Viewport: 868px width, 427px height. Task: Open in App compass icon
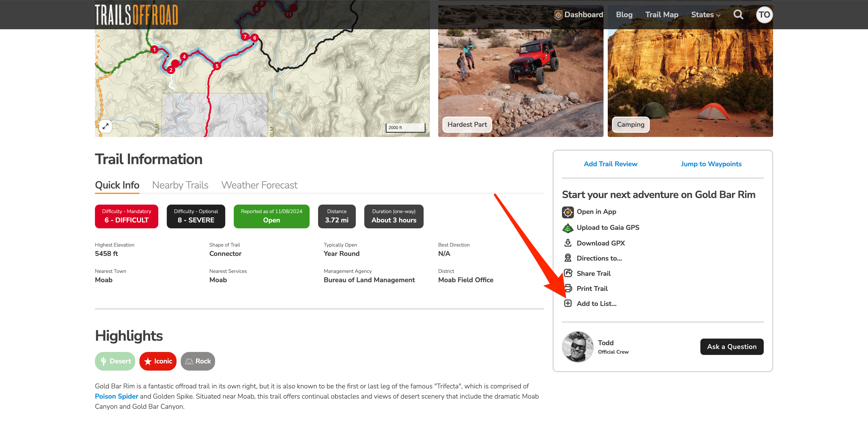pos(568,212)
